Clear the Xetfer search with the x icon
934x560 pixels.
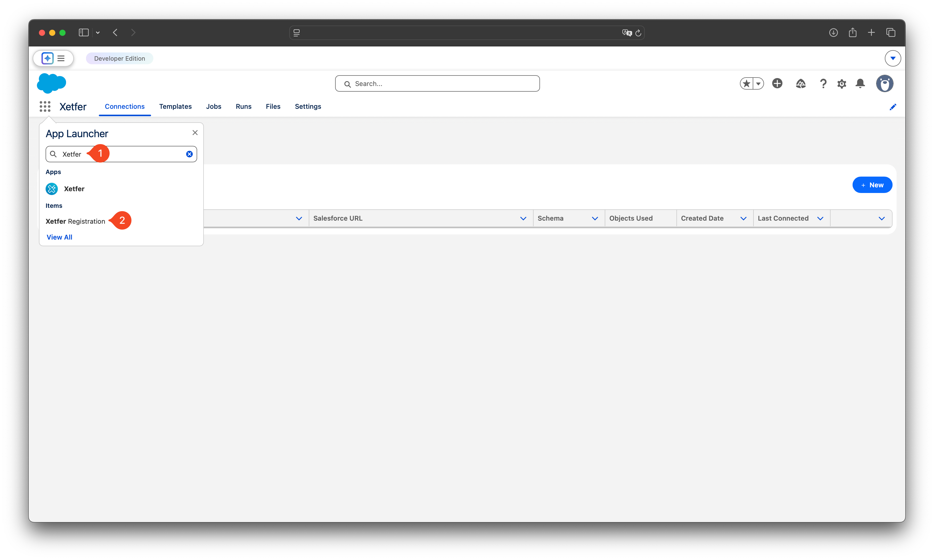[189, 154]
